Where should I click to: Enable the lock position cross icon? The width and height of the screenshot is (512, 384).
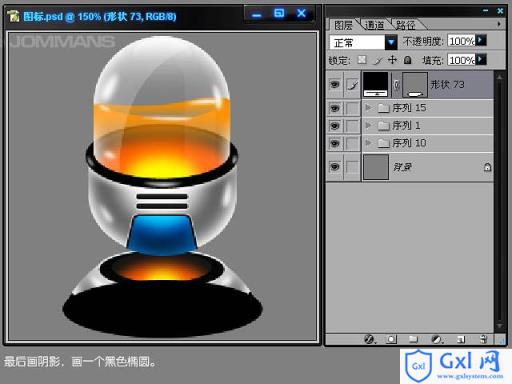pos(392,60)
